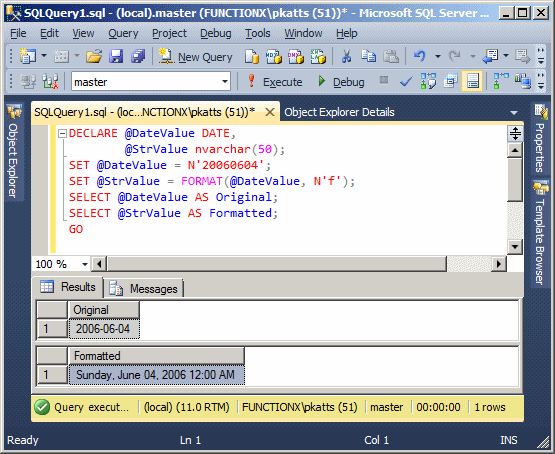The height and width of the screenshot is (454, 555).
Task: Click the Formatted column header
Action: pyautogui.click(x=156, y=356)
